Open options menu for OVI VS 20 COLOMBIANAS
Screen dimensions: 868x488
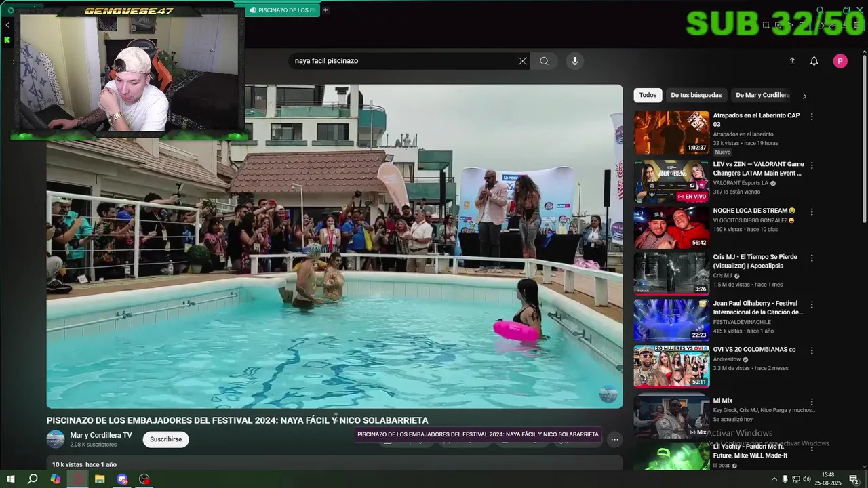(x=812, y=350)
